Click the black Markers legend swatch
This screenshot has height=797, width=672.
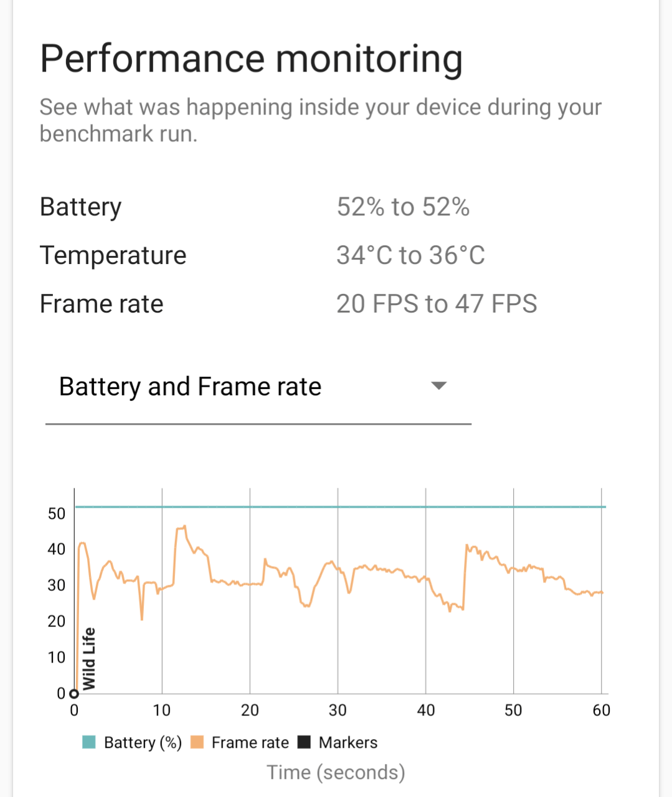click(305, 742)
